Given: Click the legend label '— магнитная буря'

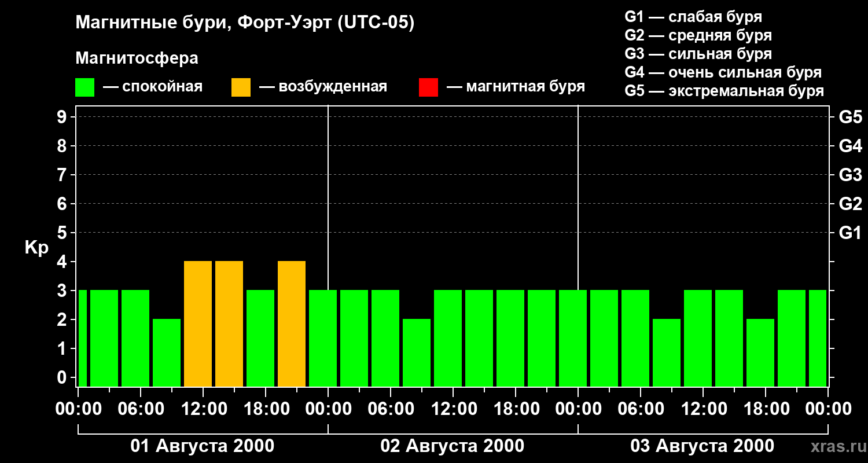Looking at the screenshot, I should click(x=516, y=87).
